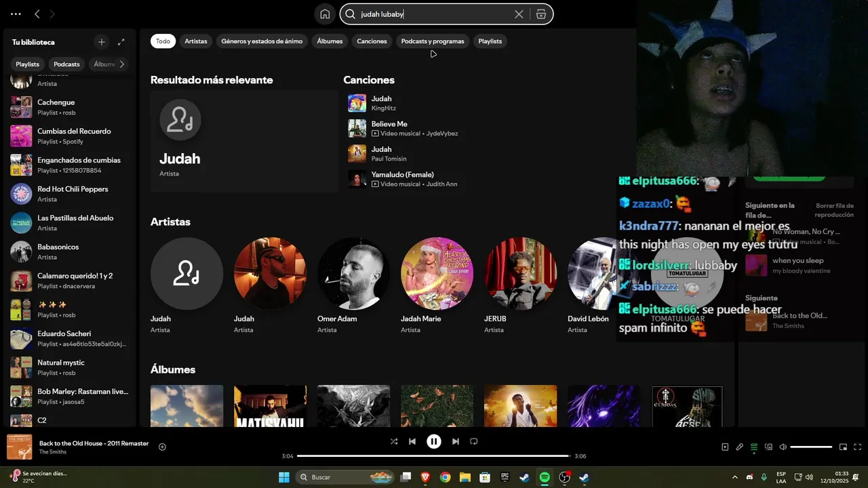Open the miniplayer icon
This screenshot has width=868, height=488.
pyautogui.click(x=844, y=447)
